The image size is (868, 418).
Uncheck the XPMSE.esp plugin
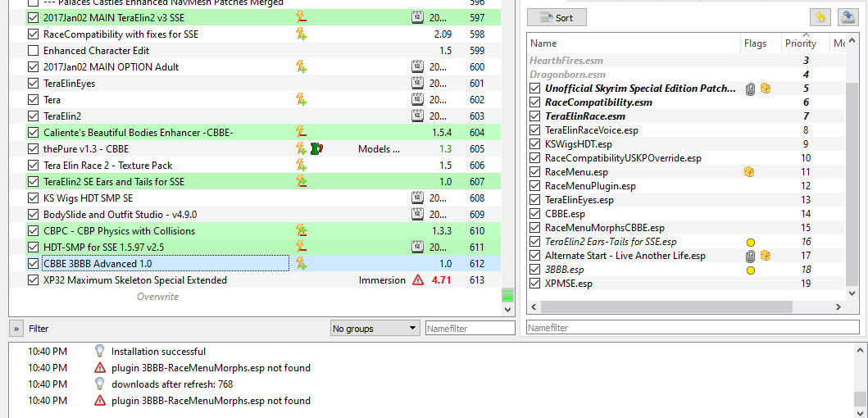pyautogui.click(x=534, y=284)
